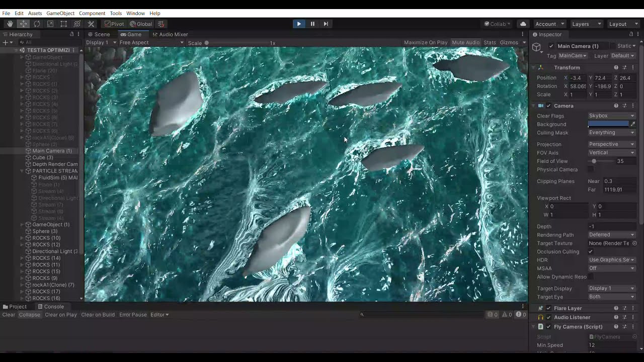
Task: Enable Allow Dynamic Resolution checkbox
Action: (x=591, y=277)
